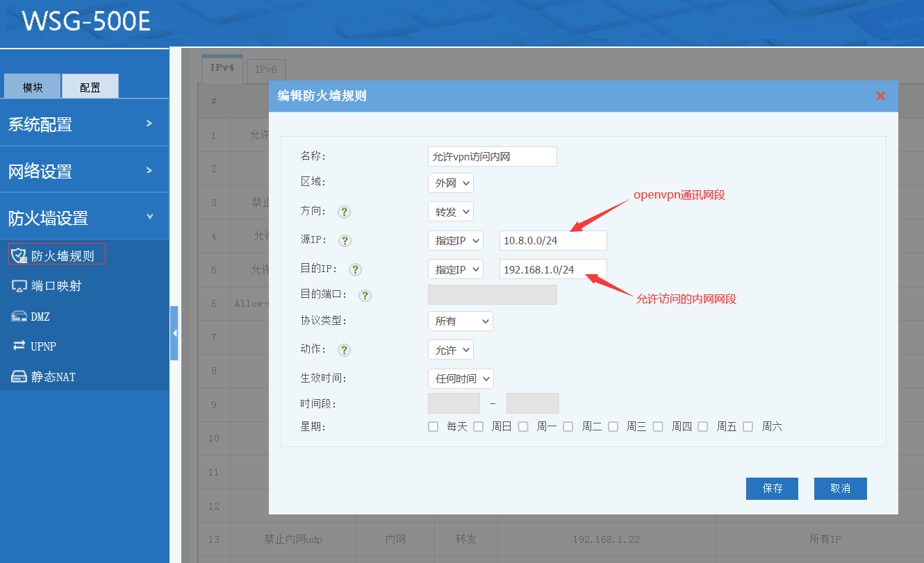Tick the 周六 checkbox

pos(748,426)
